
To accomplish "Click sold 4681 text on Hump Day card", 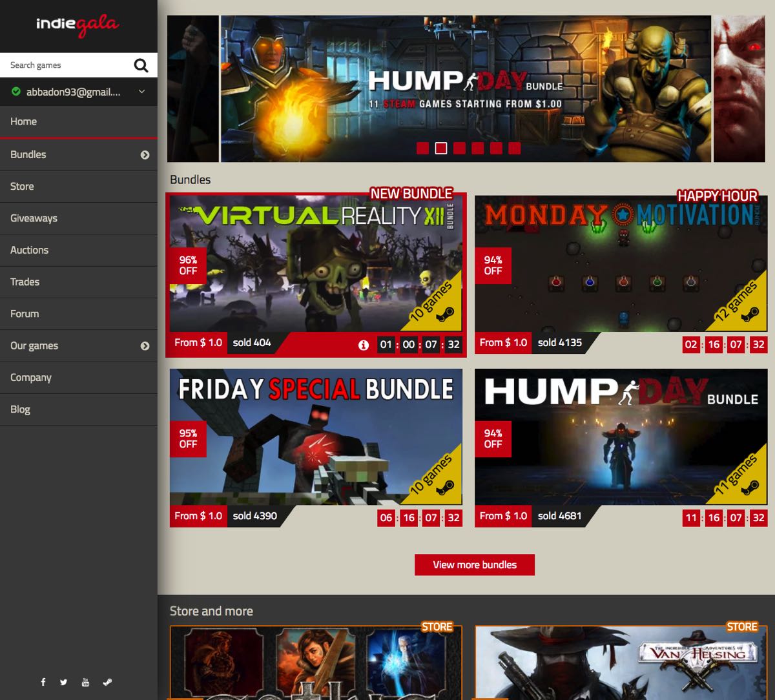I will click(560, 516).
